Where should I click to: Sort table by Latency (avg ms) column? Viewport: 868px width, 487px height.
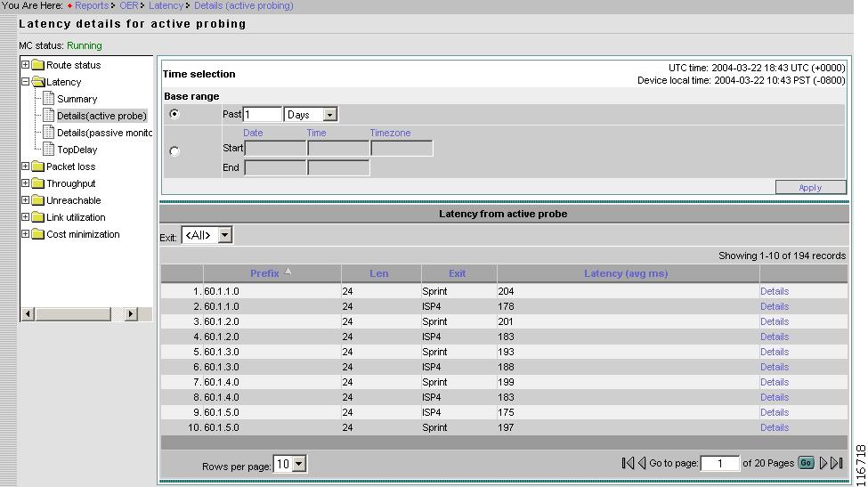pyautogui.click(x=625, y=273)
